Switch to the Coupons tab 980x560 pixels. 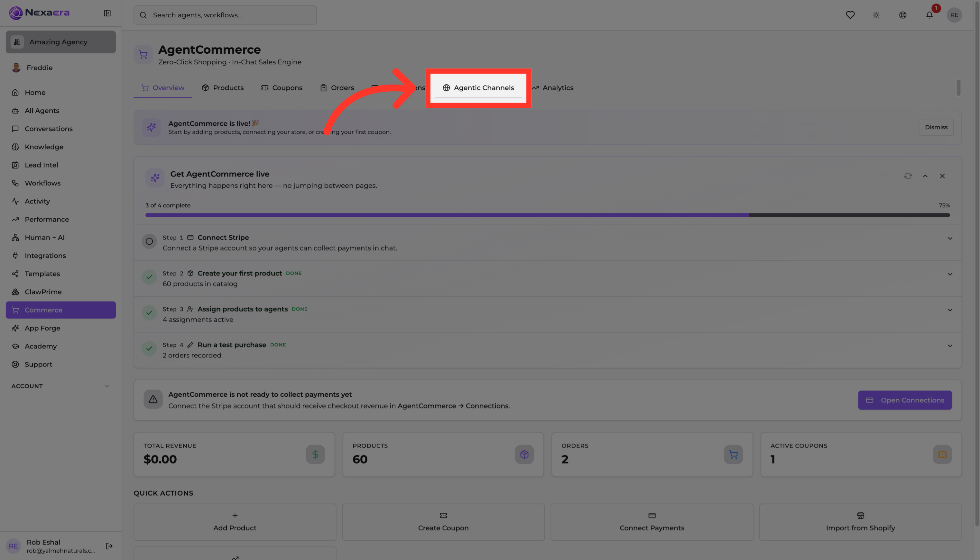tap(282, 88)
